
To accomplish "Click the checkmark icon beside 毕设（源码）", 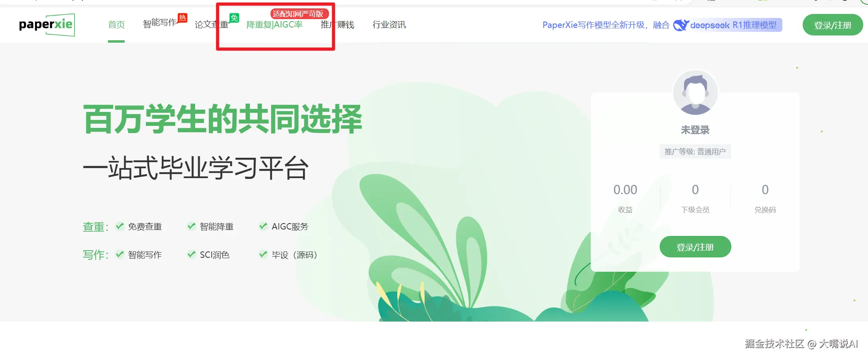I will click(263, 254).
